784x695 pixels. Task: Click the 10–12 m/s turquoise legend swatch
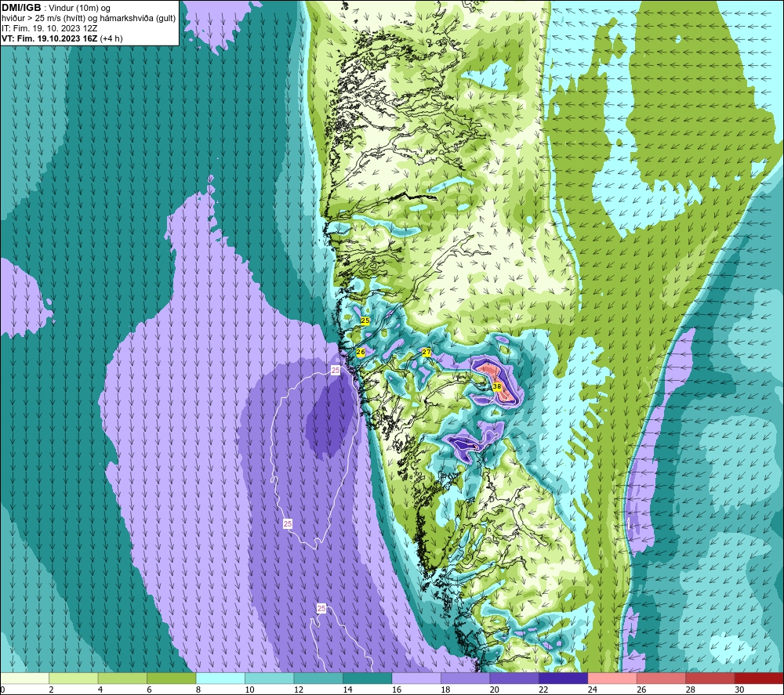[270, 678]
